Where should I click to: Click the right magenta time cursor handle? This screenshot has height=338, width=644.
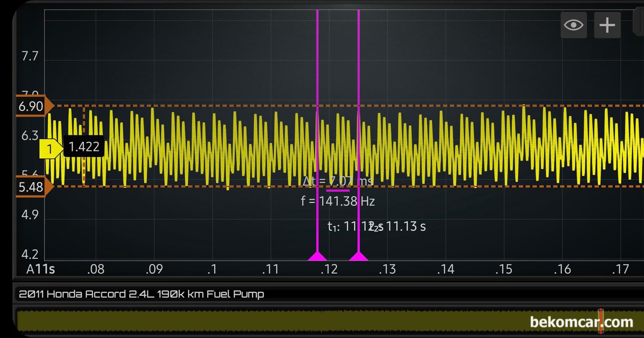[x=359, y=256]
